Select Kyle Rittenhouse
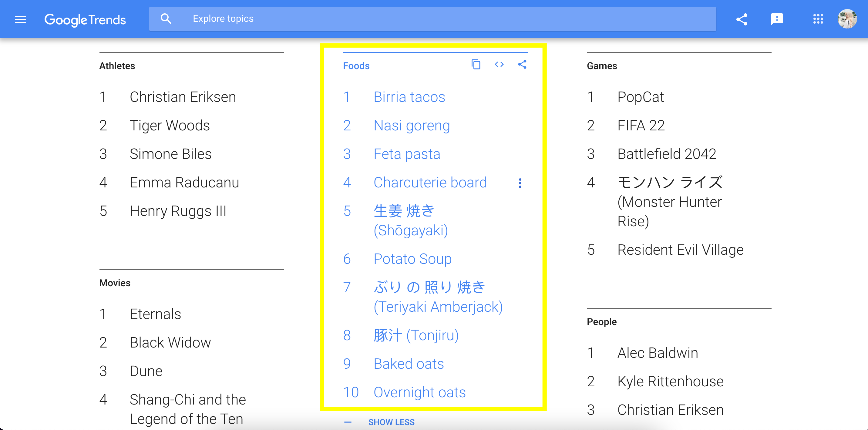 (670, 382)
